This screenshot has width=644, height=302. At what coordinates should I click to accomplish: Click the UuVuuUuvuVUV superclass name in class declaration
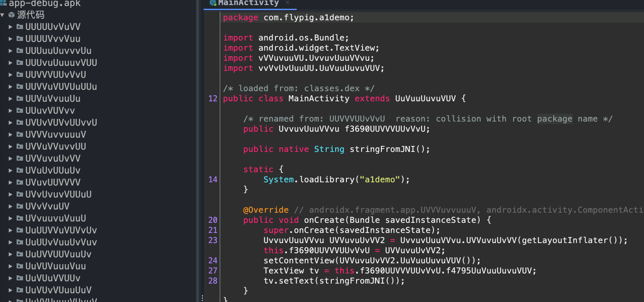point(425,99)
